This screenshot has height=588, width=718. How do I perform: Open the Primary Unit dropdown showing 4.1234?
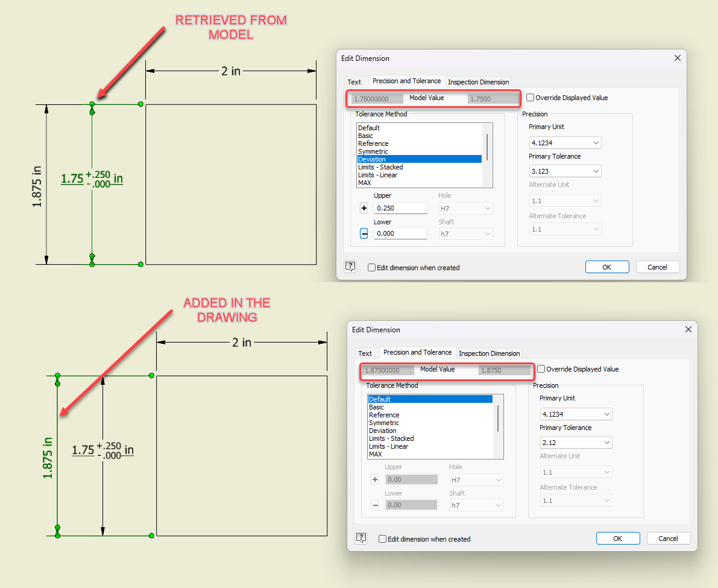pyautogui.click(x=565, y=142)
